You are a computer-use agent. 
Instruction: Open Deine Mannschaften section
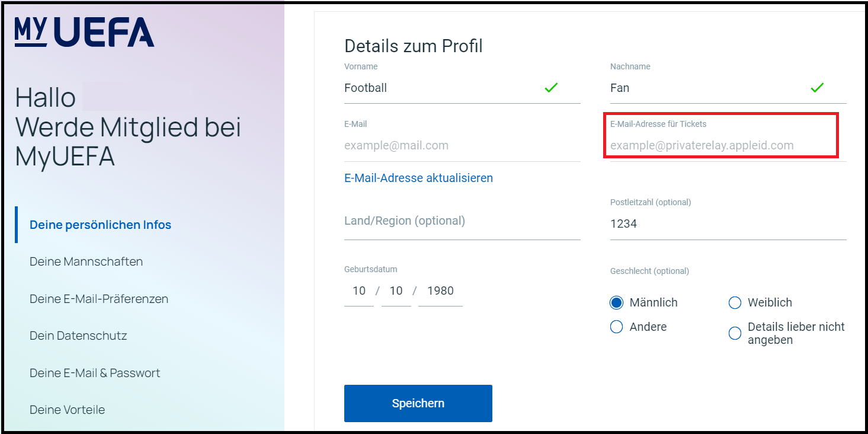(85, 261)
